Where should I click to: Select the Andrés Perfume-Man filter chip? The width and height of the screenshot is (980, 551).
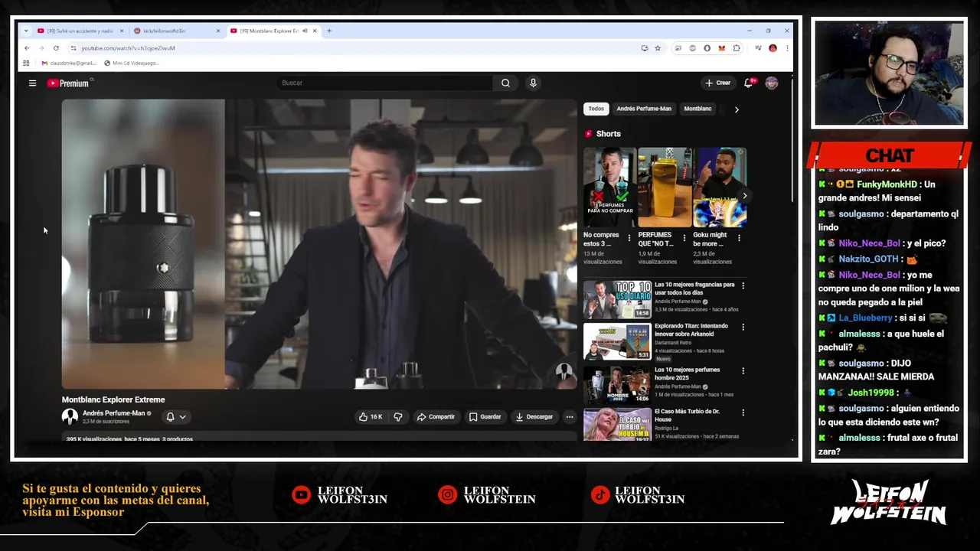pos(644,109)
